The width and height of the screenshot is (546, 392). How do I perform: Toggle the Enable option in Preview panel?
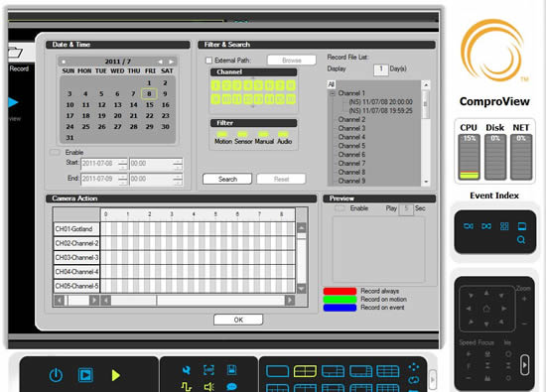340,208
